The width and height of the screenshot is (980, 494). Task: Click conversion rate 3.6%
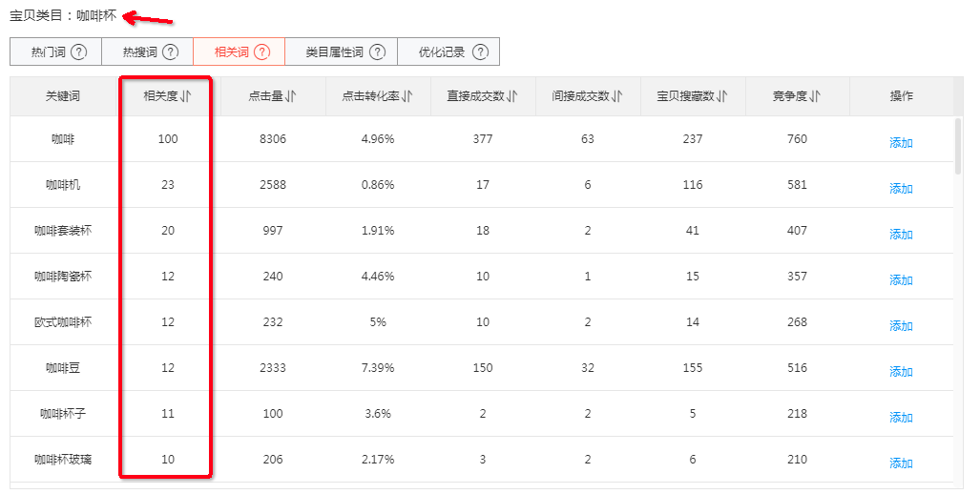[x=378, y=414]
